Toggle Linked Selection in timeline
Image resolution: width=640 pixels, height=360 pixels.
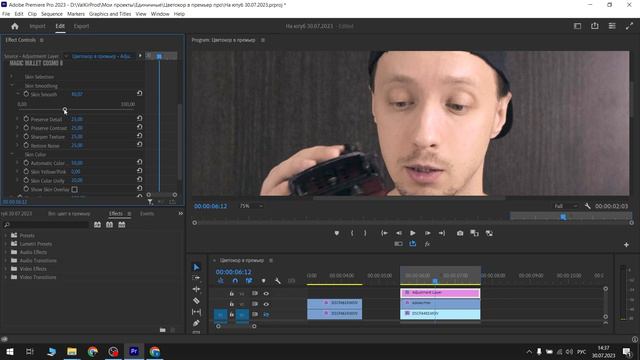point(249,281)
